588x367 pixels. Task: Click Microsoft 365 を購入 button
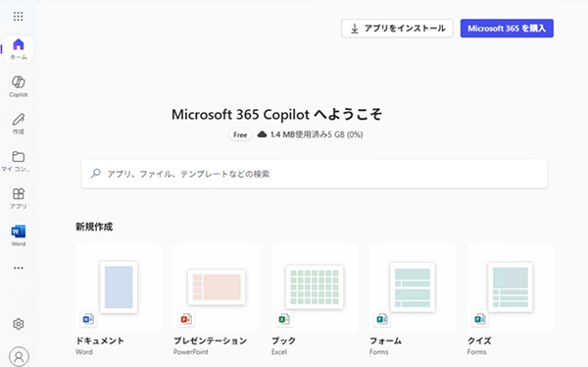507,28
